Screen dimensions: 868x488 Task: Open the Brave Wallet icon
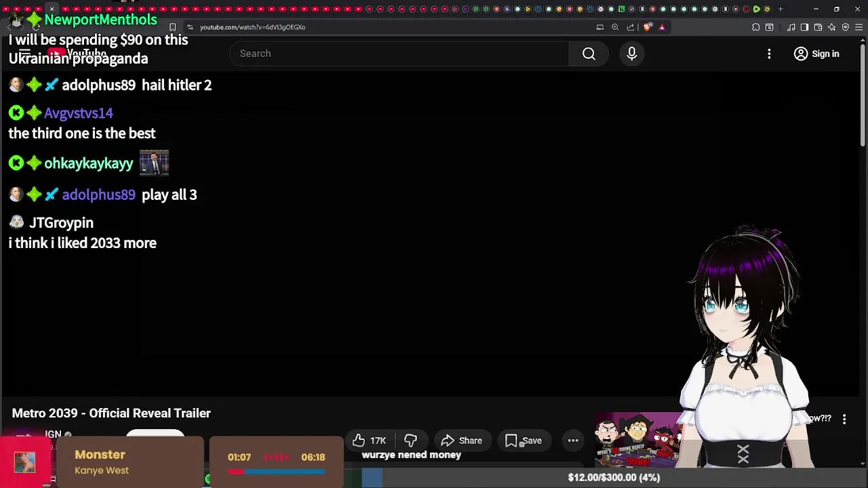[x=818, y=27]
